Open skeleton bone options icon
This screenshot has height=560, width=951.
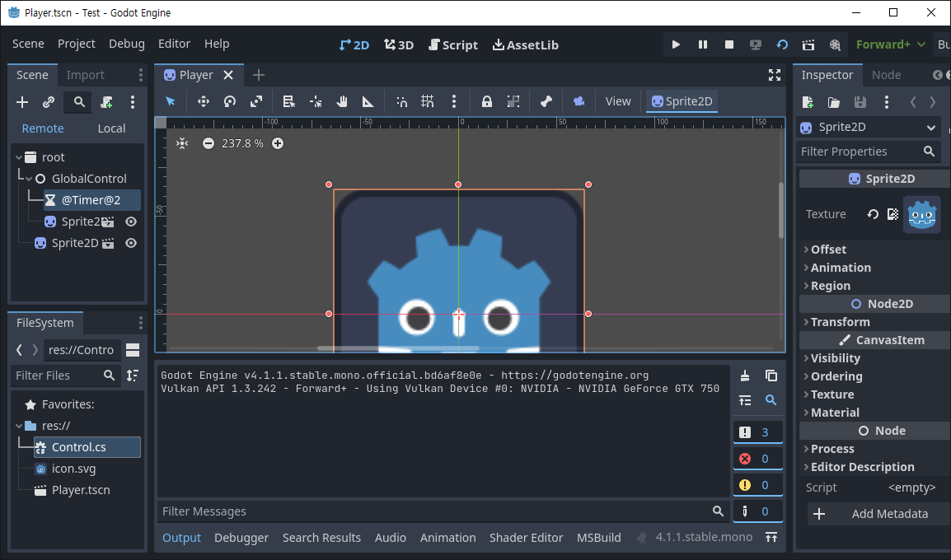(546, 101)
